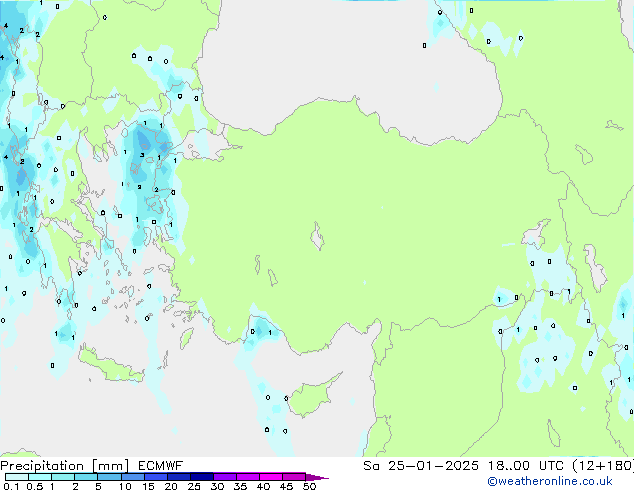Click the Lake Van outline in eastern Turkey
The width and height of the screenshot is (634, 490).
tap(534, 237)
